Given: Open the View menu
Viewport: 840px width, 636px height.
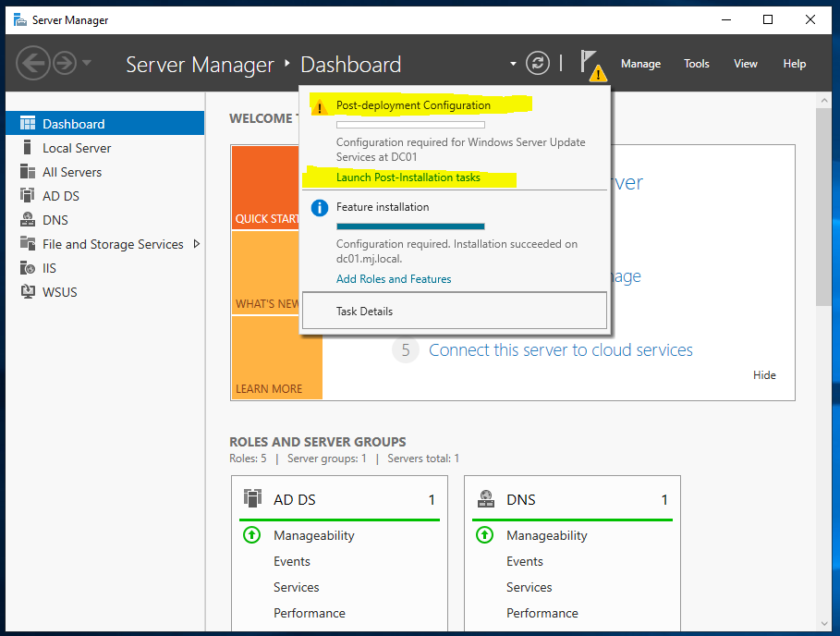Looking at the screenshot, I should pos(745,64).
